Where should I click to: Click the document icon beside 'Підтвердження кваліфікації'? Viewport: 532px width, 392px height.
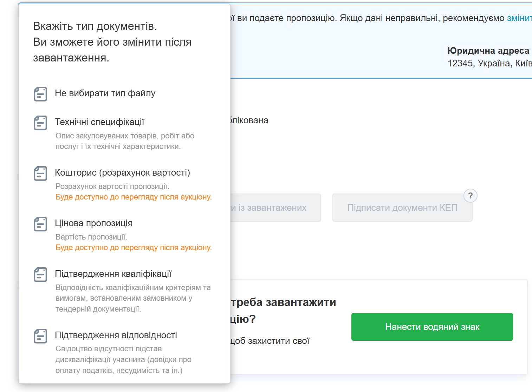(x=40, y=275)
